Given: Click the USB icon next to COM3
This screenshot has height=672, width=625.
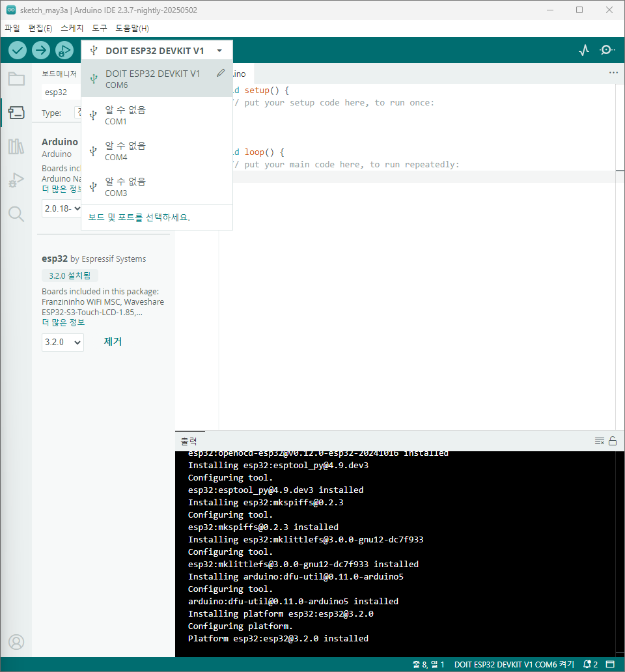Looking at the screenshot, I should (93, 187).
